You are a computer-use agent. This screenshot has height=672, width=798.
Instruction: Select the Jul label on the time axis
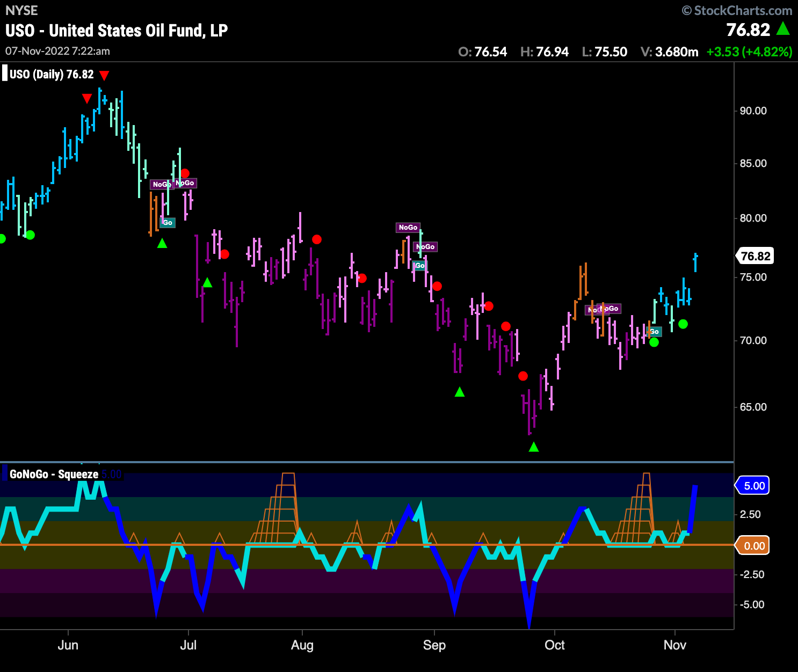pos(188,645)
